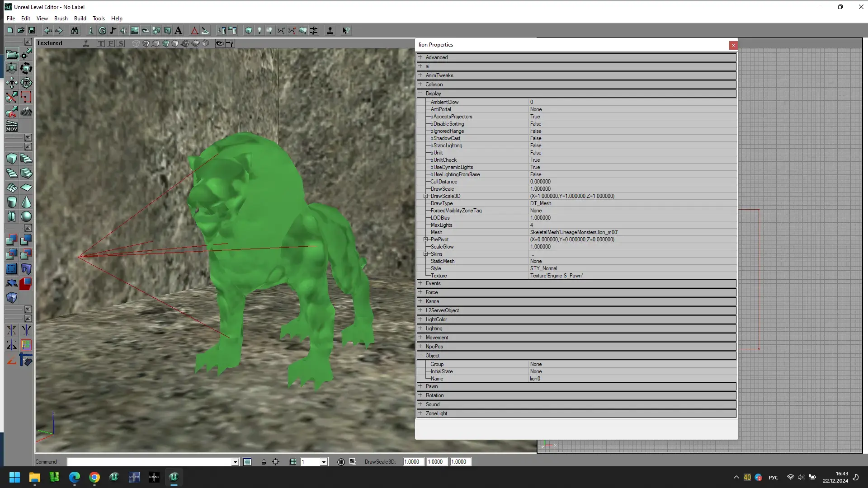Open the Edit menu

[26, 19]
